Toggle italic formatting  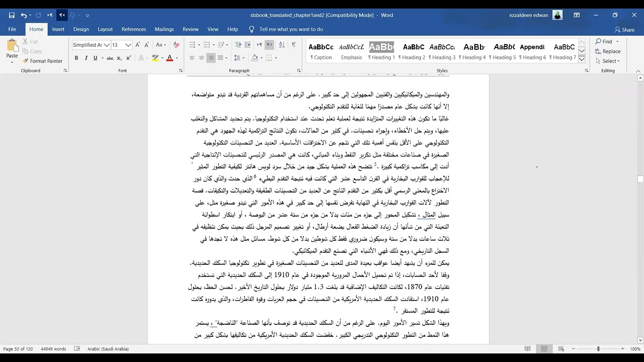point(86,58)
